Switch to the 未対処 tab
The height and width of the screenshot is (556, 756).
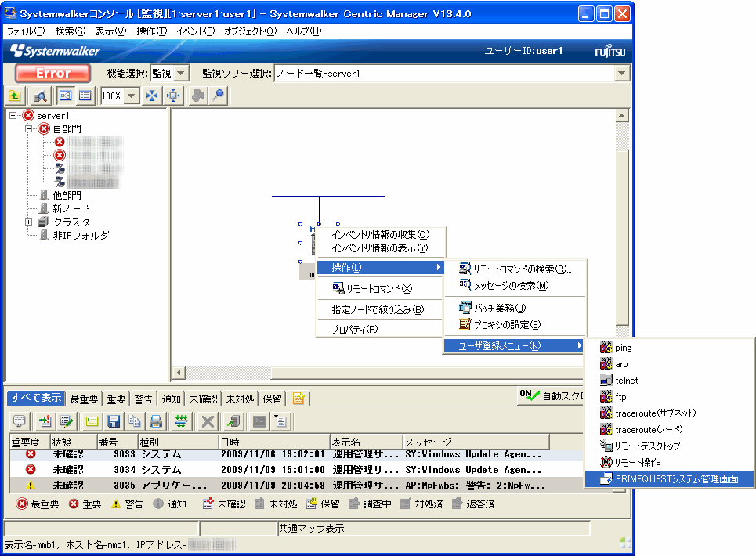pos(240,399)
